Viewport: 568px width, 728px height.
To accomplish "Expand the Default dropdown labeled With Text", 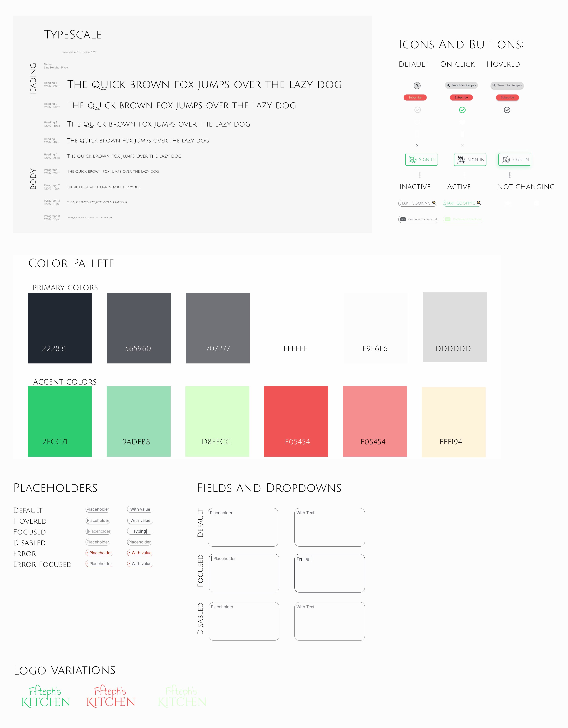I will 329,527.
